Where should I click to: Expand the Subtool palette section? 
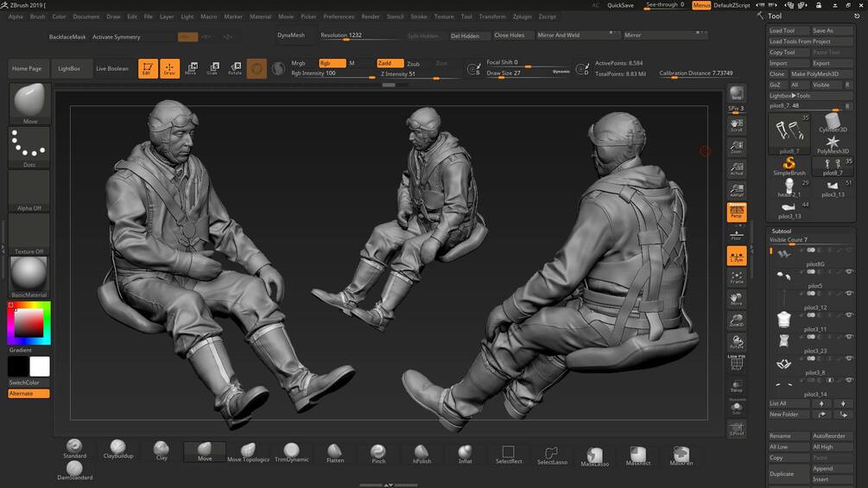tap(781, 231)
